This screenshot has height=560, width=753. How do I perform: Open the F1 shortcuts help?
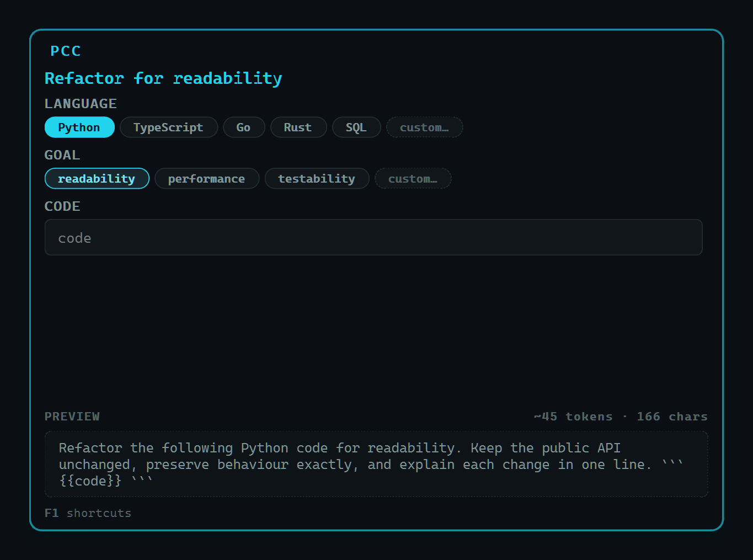[x=88, y=513]
